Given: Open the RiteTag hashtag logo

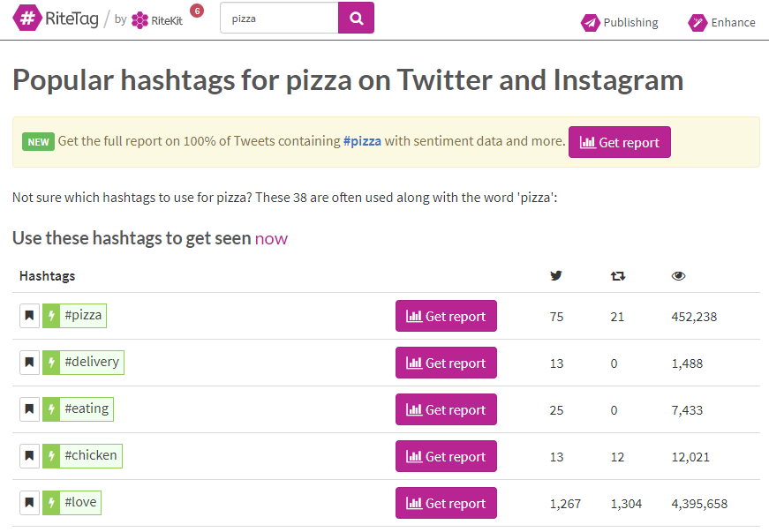Looking at the screenshot, I should [56, 19].
